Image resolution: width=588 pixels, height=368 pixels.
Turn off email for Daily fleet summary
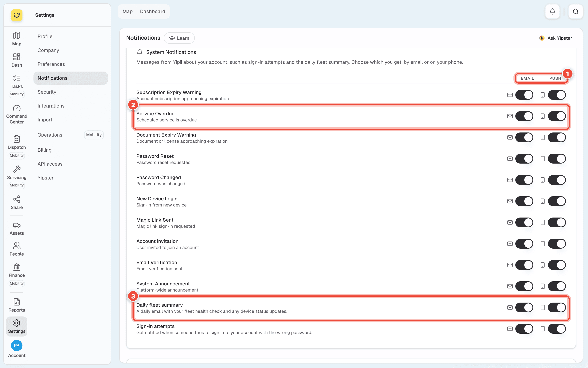click(x=524, y=307)
